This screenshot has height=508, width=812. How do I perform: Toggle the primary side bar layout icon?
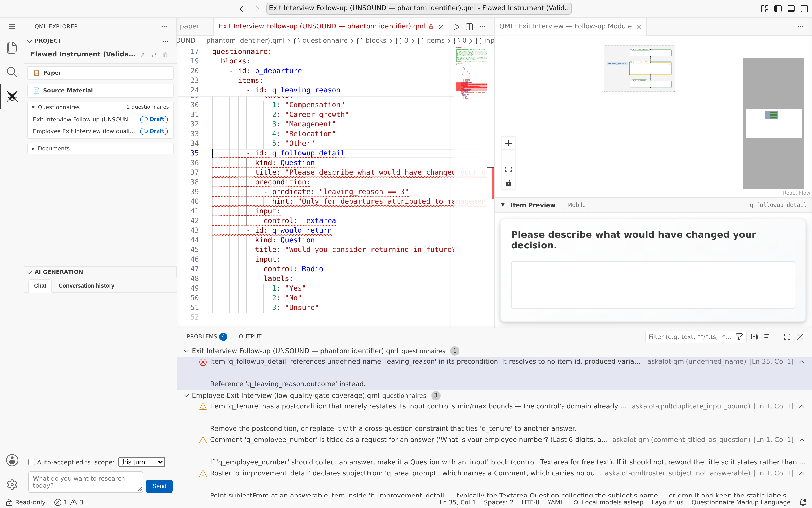tap(778, 9)
